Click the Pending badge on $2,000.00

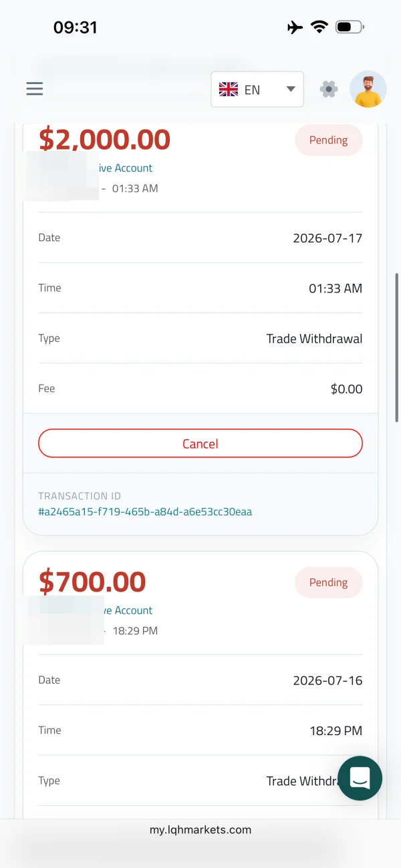pyautogui.click(x=329, y=140)
